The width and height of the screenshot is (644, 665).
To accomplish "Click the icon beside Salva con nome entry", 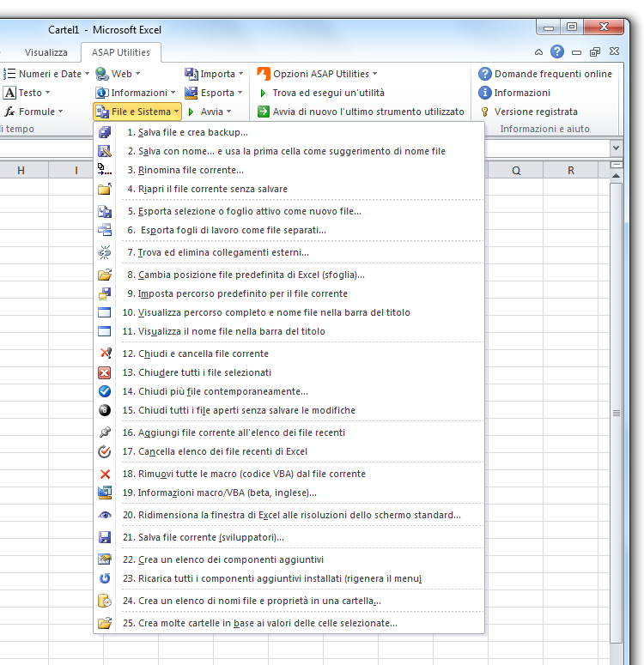I will (x=105, y=151).
